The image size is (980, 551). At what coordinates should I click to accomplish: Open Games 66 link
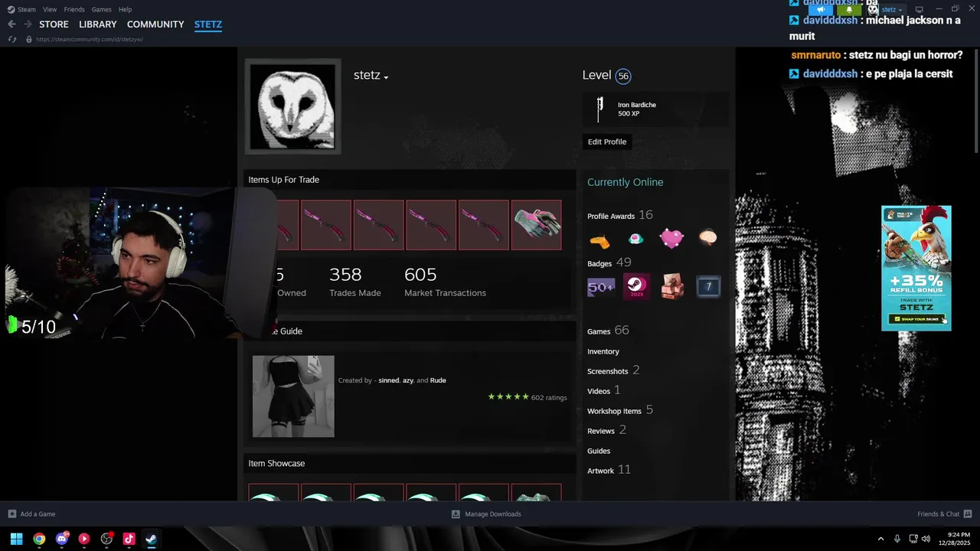[608, 331]
